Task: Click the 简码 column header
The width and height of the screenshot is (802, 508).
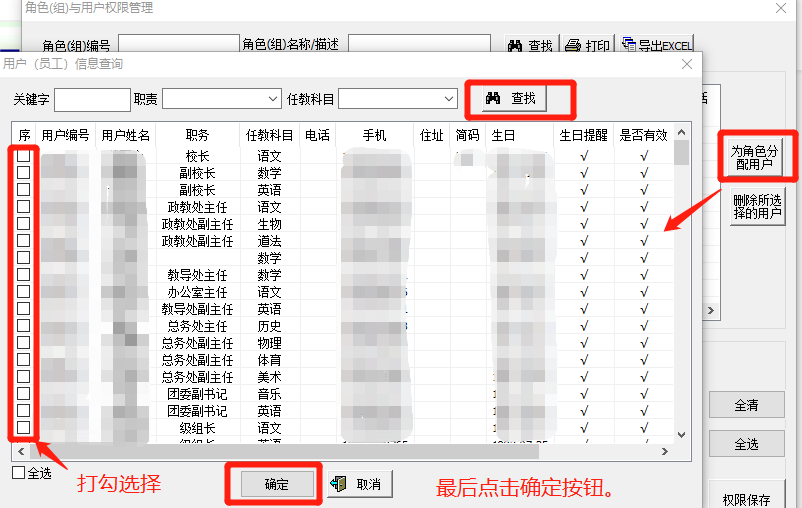Action: tap(467, 135)
